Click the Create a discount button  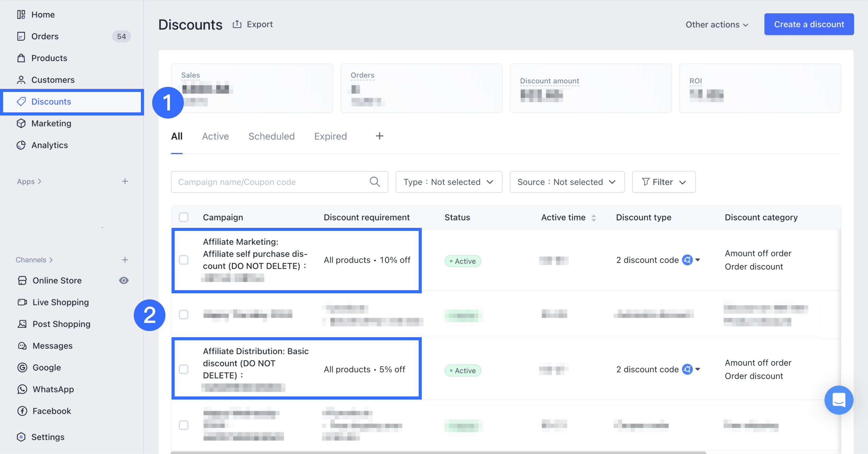(x=809, y=24)
